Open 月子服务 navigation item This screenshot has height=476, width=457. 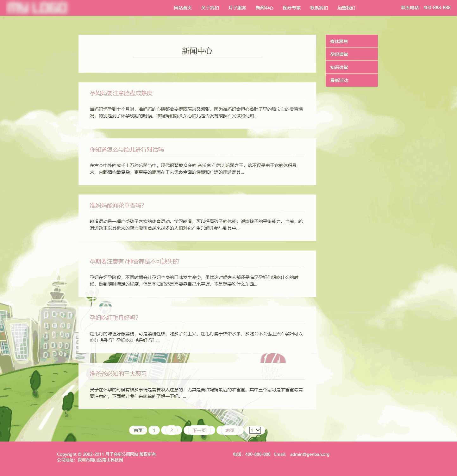click(x=237, y=8)
